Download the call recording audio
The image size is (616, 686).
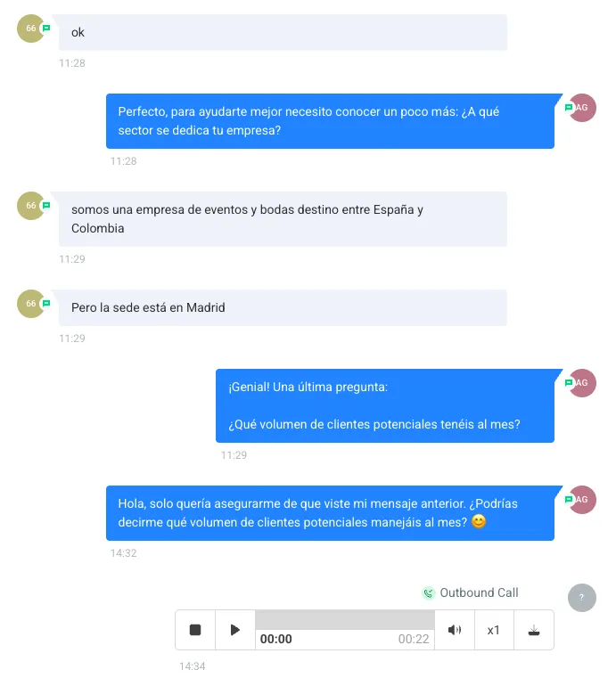coord(534,630)
